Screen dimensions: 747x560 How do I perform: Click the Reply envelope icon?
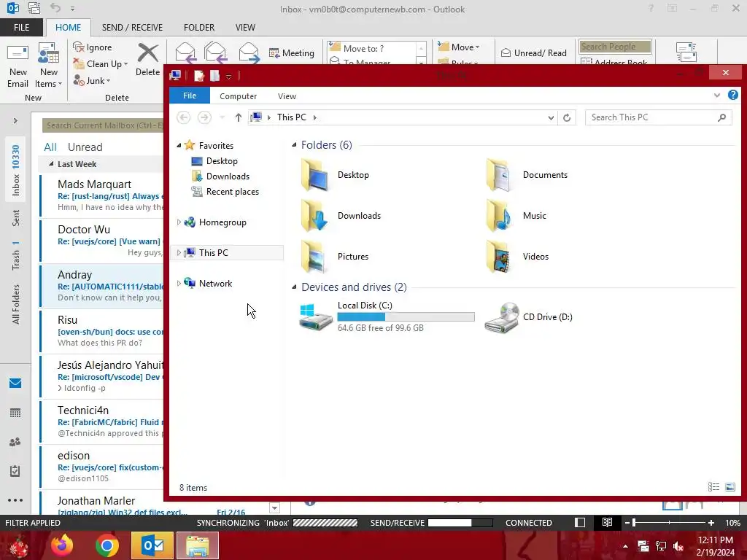(x=185, y=52)
